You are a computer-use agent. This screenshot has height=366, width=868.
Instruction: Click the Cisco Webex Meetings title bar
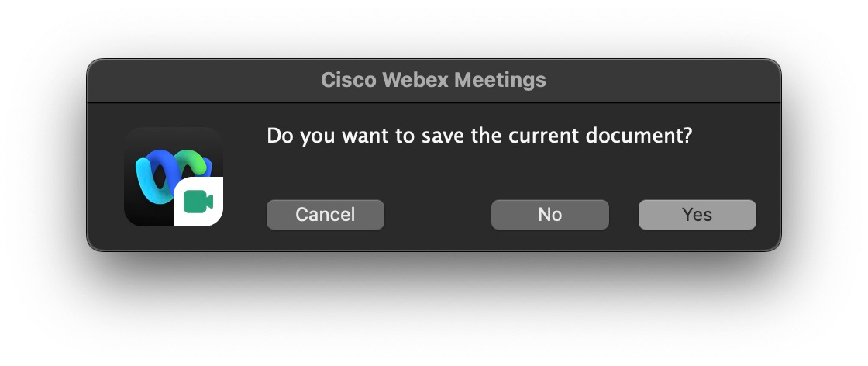(433, 80)
